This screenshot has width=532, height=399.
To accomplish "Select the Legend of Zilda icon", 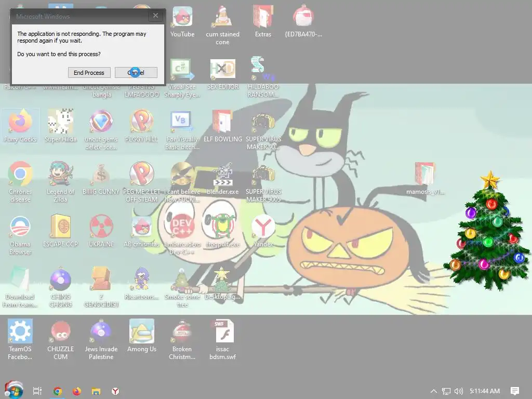I will coord(60,182).
